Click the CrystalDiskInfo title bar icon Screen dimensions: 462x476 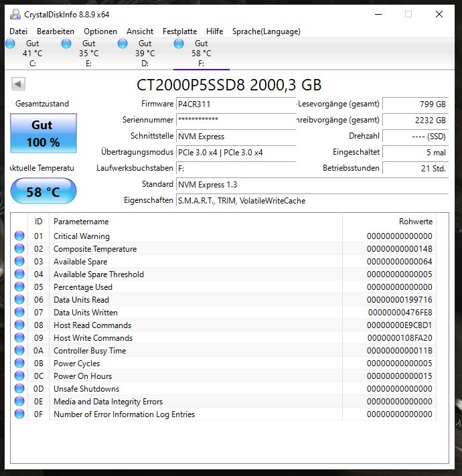click(15, 14)
